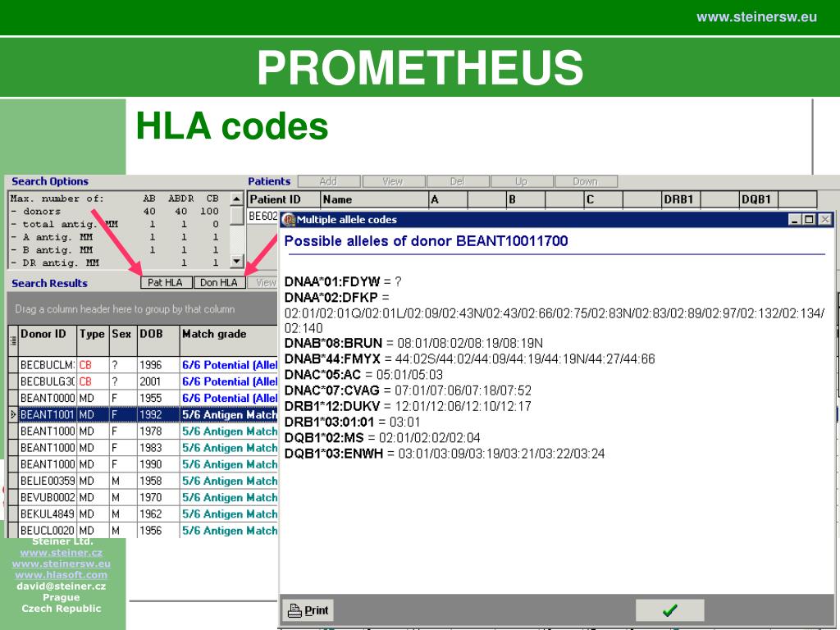This screenshot has height=630, width=840.
Task: Click the Up button in Patients bar
Action: (521, 181)
